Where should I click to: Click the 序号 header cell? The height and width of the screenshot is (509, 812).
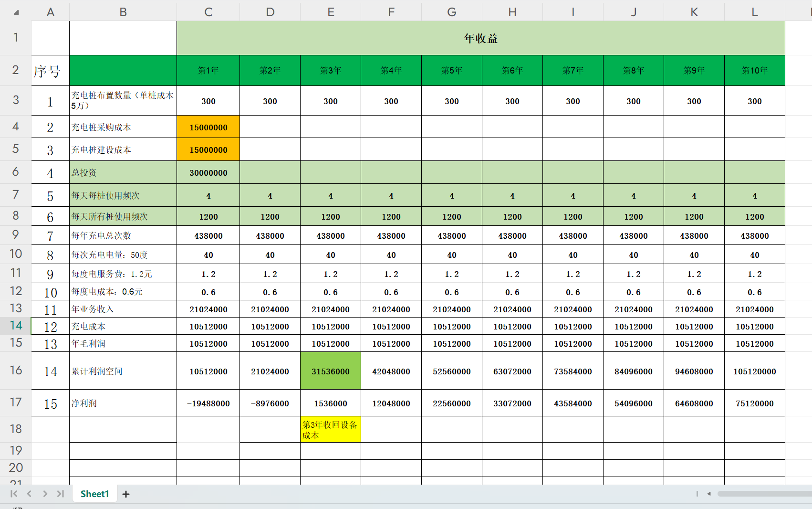[50, 71]
